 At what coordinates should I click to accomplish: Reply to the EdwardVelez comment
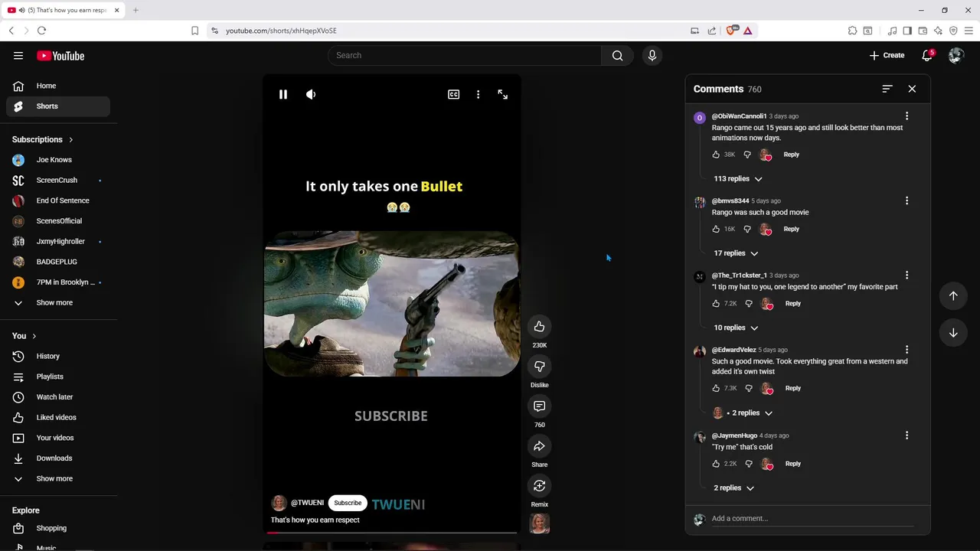(x=792, y=388)
